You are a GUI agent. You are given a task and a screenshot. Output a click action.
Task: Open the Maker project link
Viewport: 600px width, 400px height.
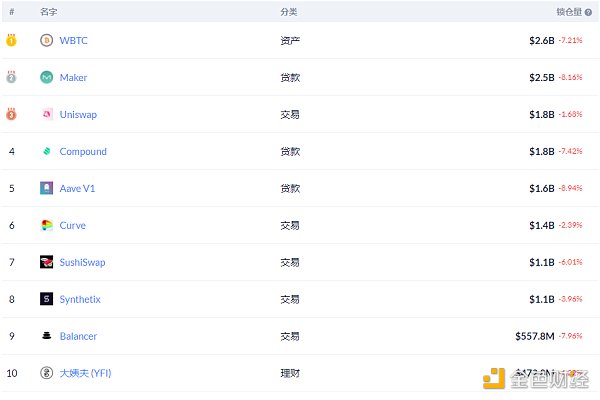click(x=73, y=77)
